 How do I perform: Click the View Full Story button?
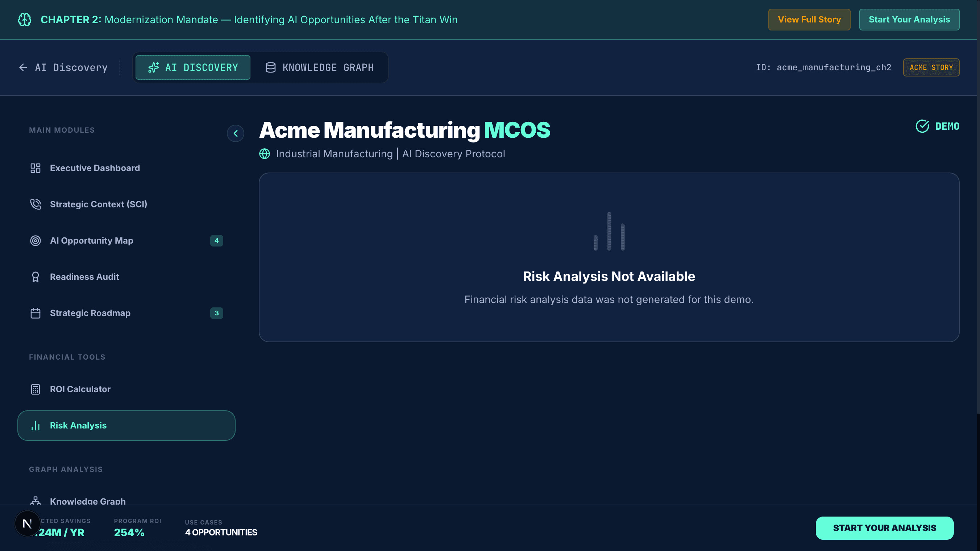[x=809, y=20]
